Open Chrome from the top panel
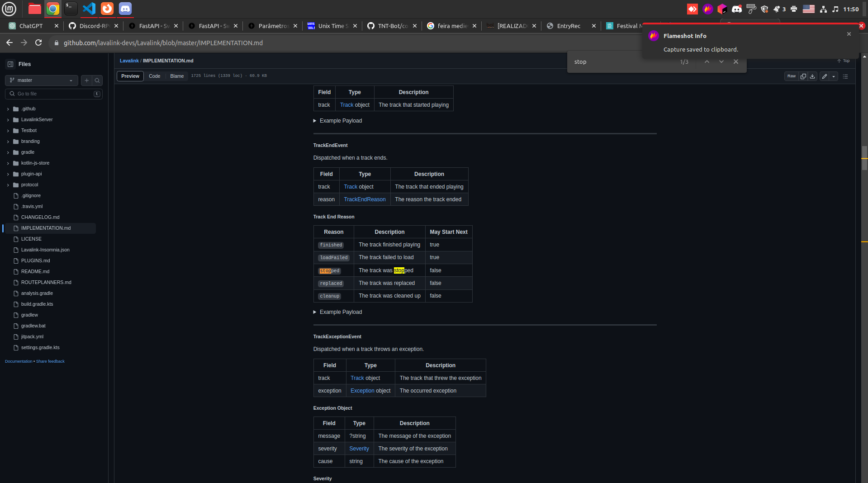Image resolution: width=868 pixels, height=483 pixels. [53, 9]
